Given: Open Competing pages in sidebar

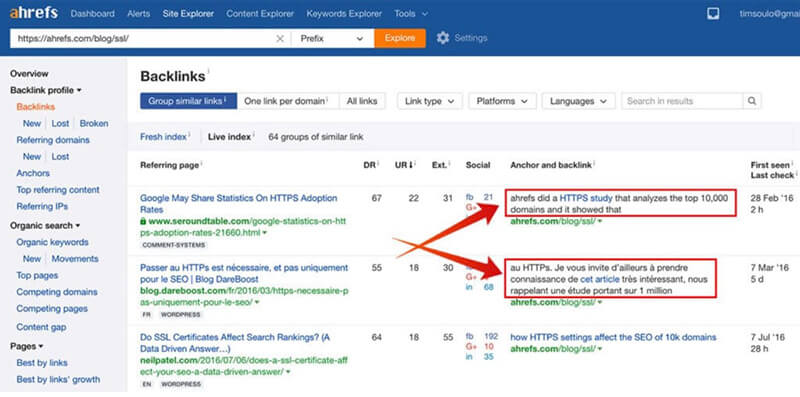Looking at the screenshot, I should point(52,309).
